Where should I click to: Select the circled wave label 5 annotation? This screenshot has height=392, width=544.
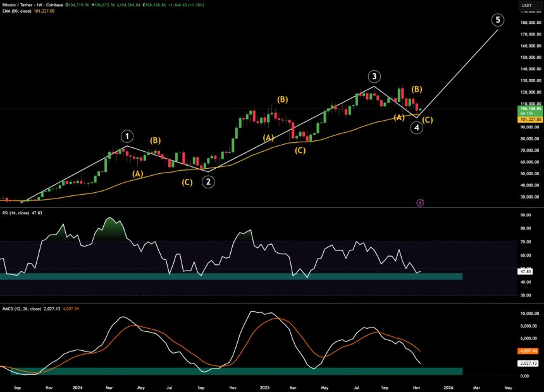click(497, 20)
